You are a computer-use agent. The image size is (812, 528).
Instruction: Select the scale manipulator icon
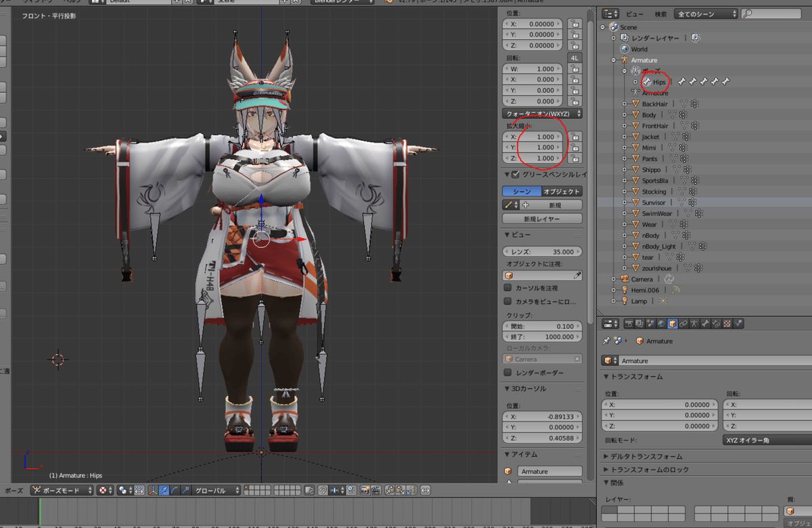coord(185,490)
